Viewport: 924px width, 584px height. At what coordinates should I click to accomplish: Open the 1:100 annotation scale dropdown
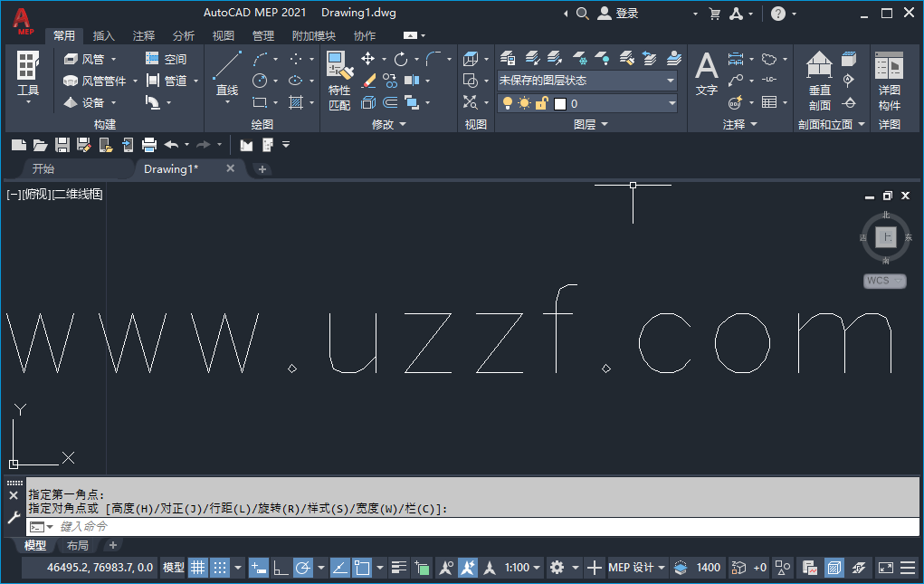click(519, 567)
